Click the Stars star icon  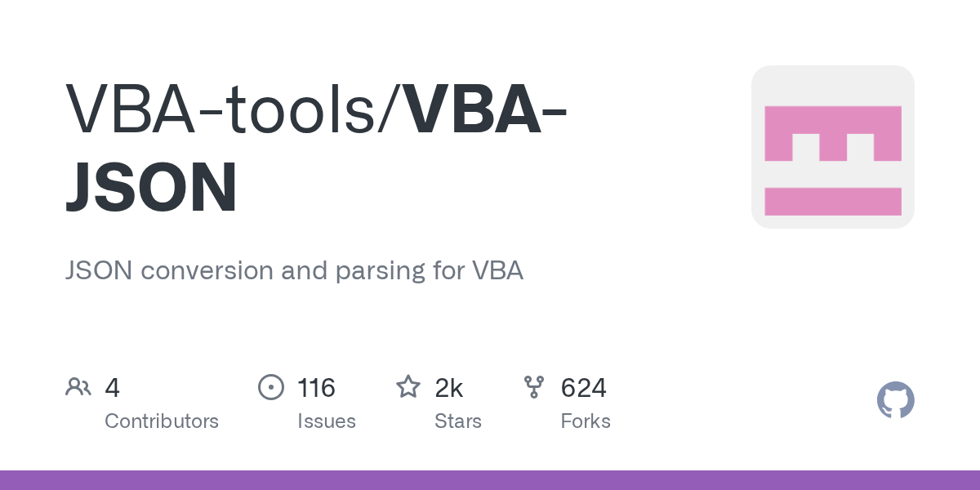pos(408,387)
